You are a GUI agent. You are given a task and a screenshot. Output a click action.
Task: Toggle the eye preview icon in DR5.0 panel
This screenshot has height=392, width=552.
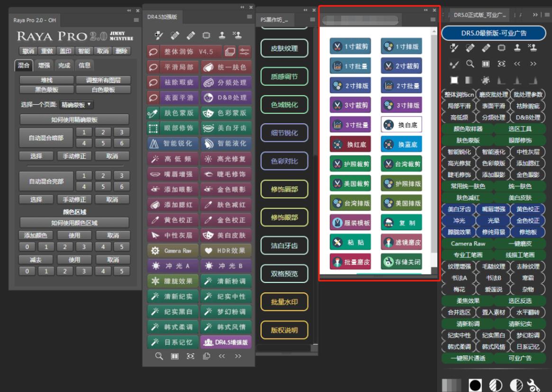pos(502,64)
